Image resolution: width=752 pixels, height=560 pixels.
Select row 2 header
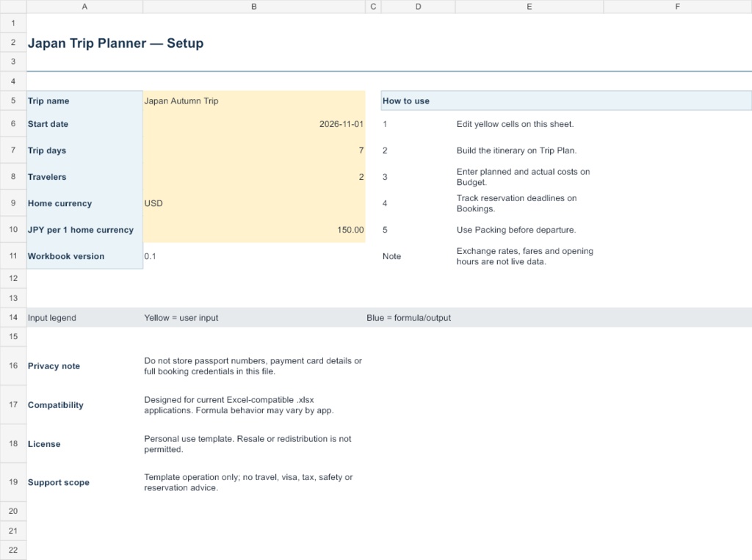13,42
